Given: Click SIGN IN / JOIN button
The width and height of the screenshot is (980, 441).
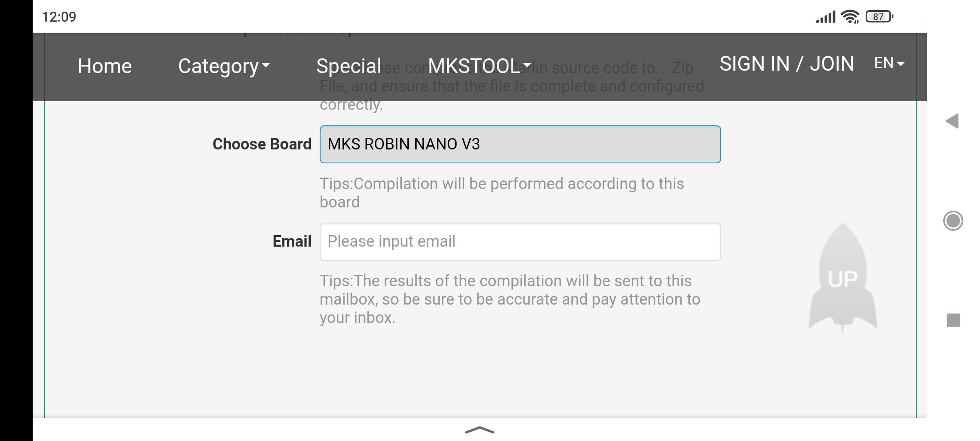Looking at the screenshot, I should pyautogui.click(x=787, y=62).
